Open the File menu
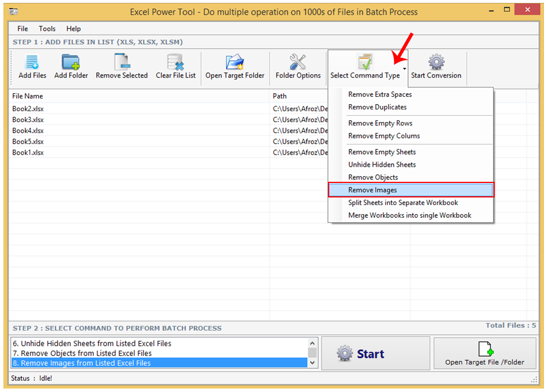 tap(23, 28)
